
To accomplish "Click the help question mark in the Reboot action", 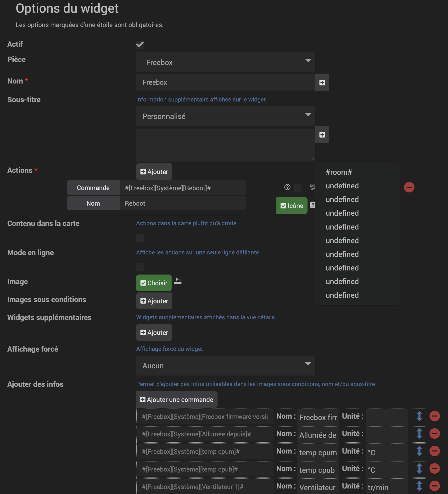I will tap(287, 187).
